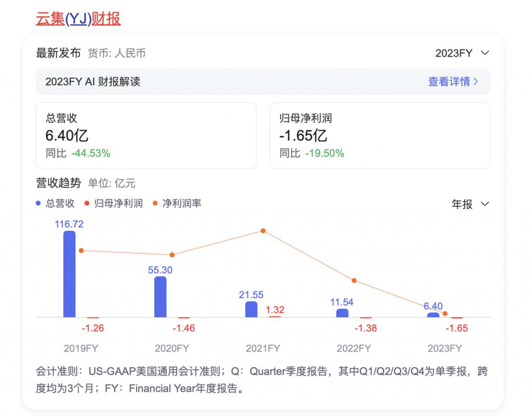Viewport: 532px width, 416px height.
Task: Toggle the 净利润率 legend series
Action: click(x=177, y=204)
